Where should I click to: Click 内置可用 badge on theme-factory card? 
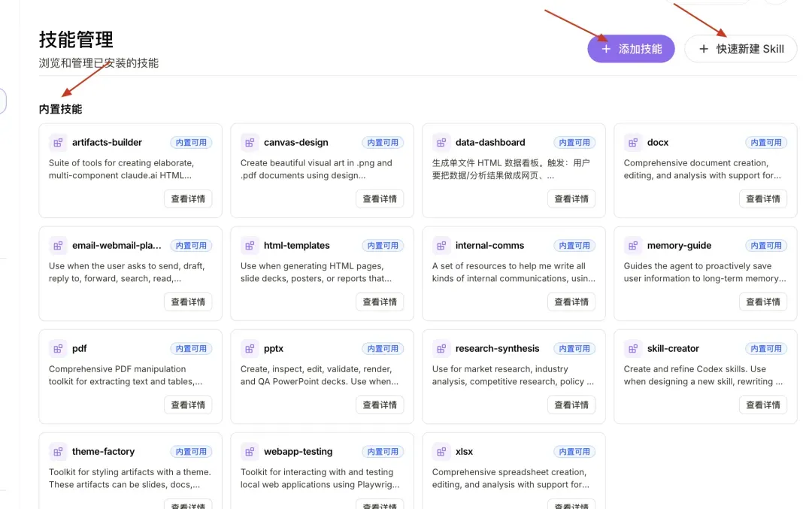click(191, 452)
